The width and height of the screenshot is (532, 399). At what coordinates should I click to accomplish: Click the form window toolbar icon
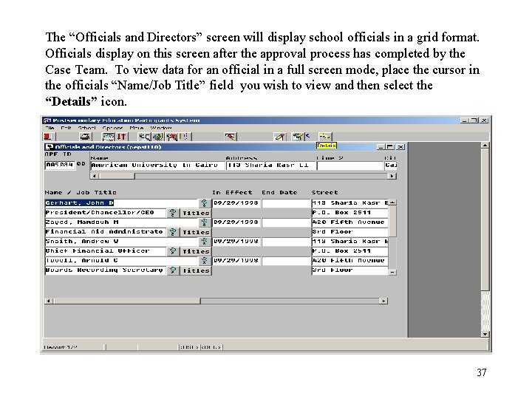point(109,137)
